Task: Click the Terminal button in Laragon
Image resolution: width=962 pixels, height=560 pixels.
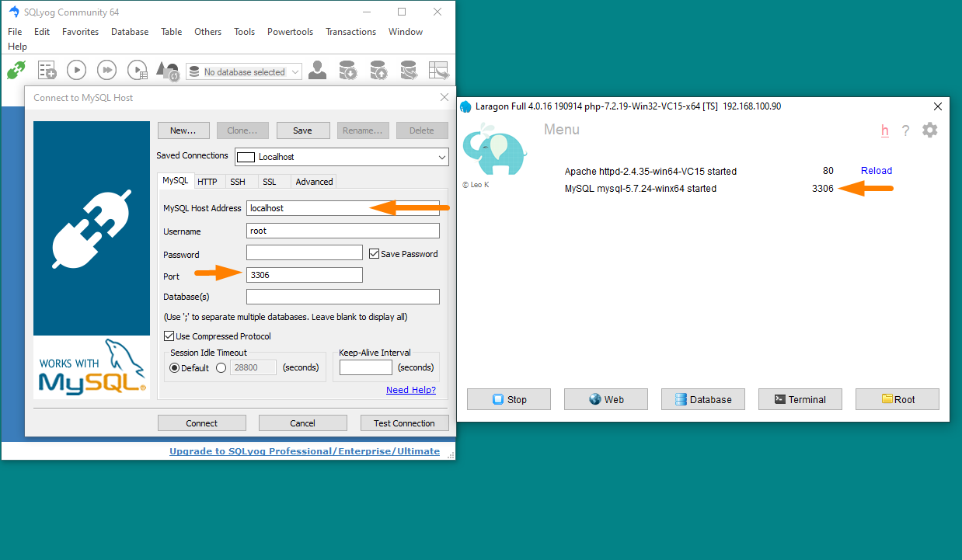Action: pyautogui.click(x=800, y=399)
